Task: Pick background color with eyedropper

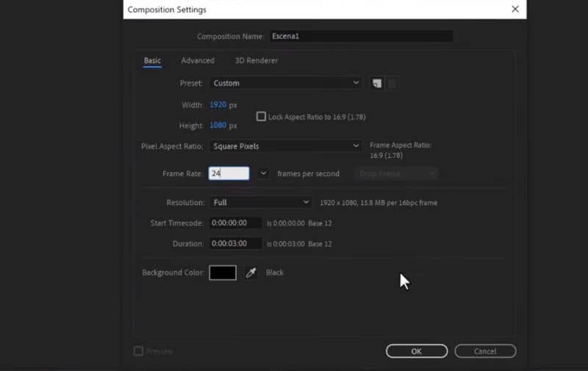Action: coord(251,273)
